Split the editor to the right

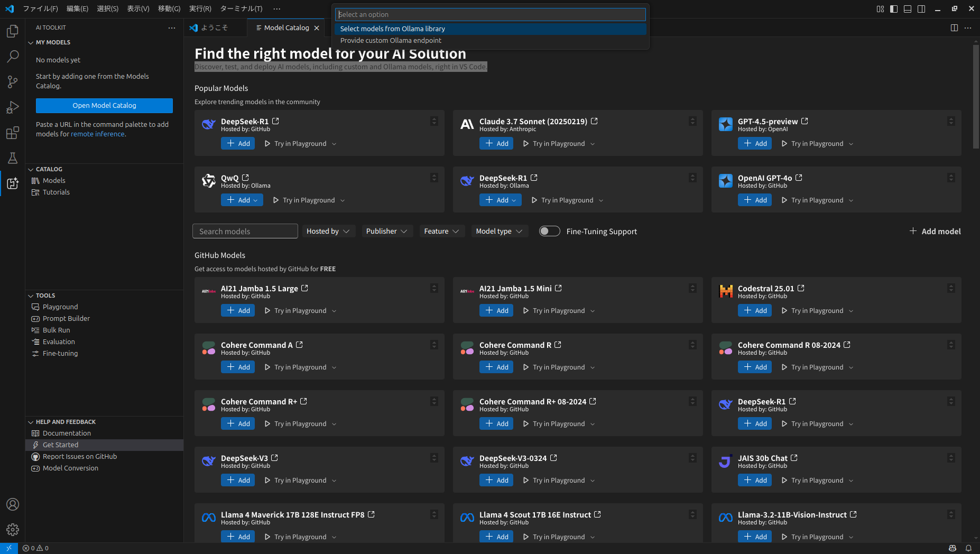tap(954, 27)
